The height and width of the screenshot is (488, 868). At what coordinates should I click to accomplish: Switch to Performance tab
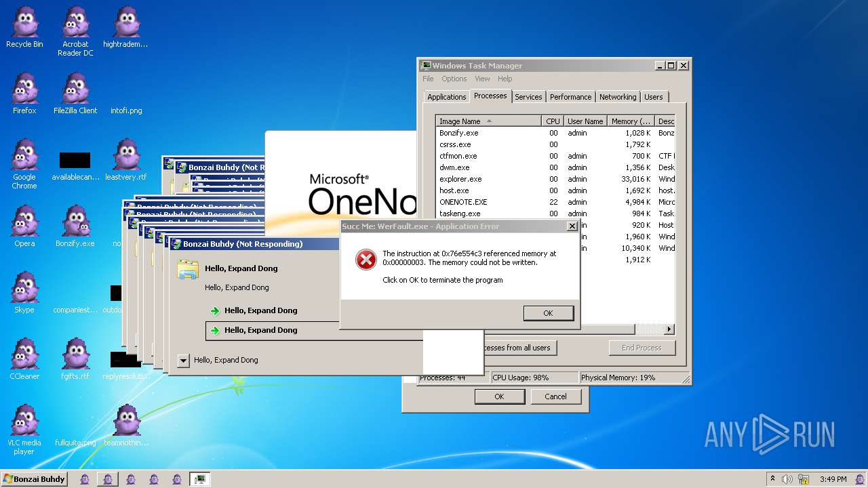570,97
